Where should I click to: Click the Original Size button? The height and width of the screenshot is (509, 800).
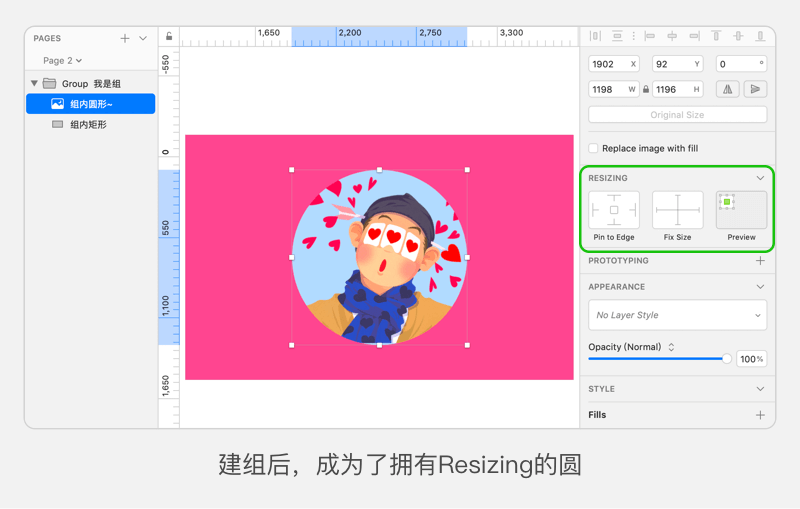[x=677, y=115]
